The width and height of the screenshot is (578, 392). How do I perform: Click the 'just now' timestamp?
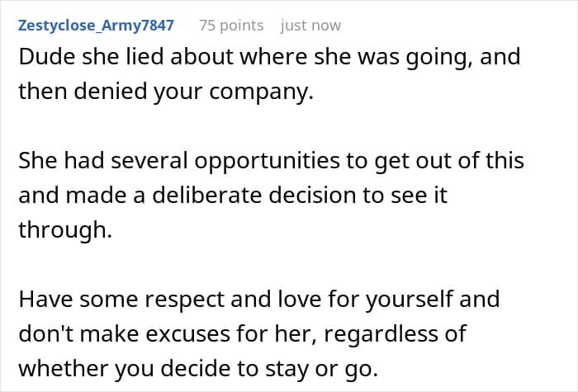[310, 26]
